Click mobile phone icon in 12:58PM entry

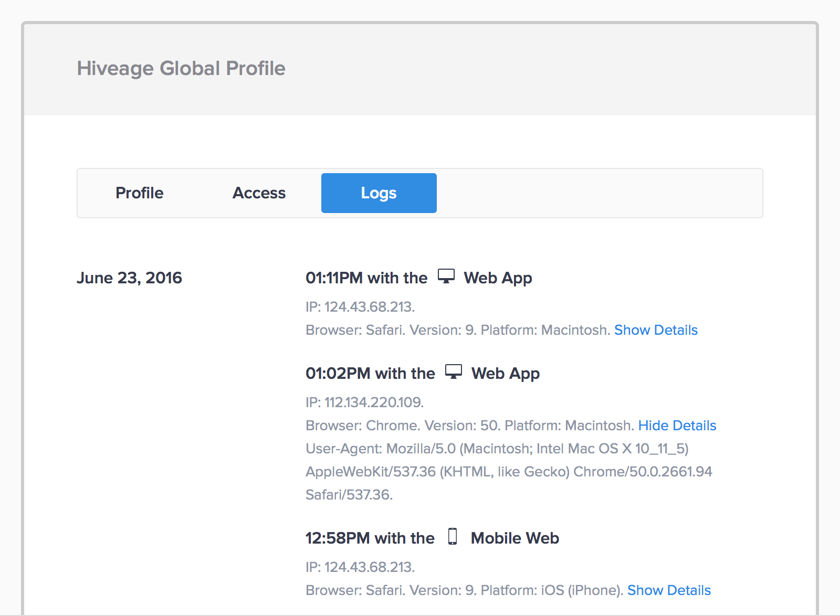pos(453,536)
